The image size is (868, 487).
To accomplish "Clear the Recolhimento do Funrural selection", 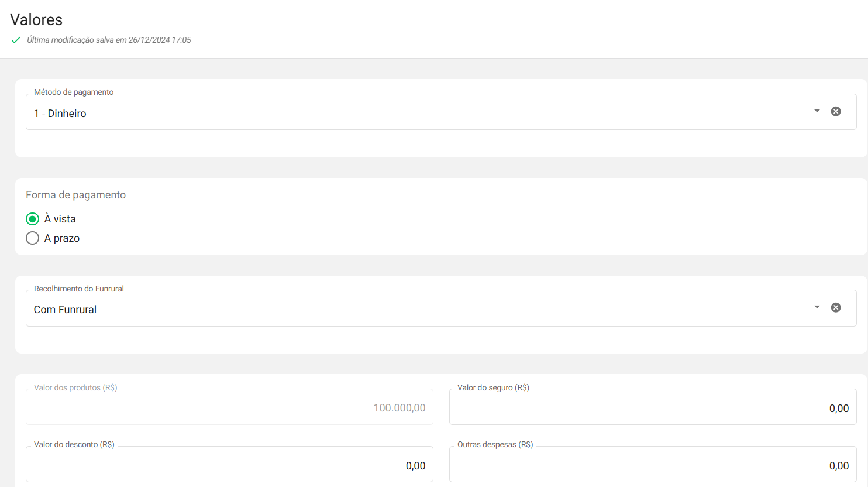I will pos(836,307).
